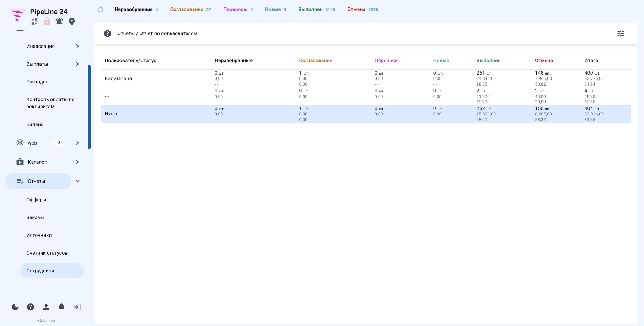Screen dimensions: 644x326
Task: Toggle dark mode moon icon
Action: [15, 307]
